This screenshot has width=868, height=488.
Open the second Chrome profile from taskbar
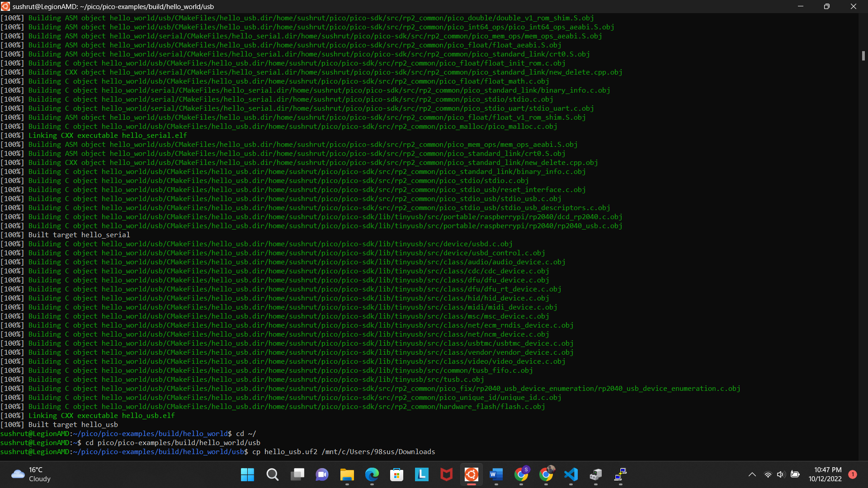point(546,475)
